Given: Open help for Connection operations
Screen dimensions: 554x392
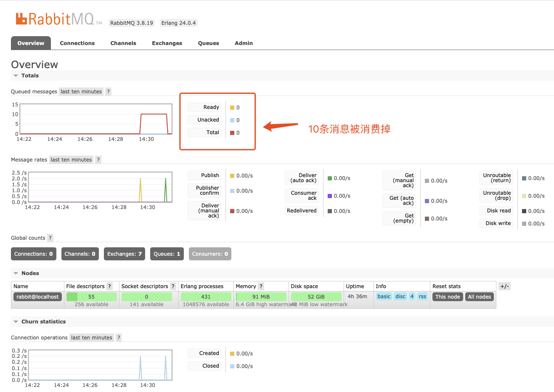Looking at the screenshot, I should (x=119, y=338).
